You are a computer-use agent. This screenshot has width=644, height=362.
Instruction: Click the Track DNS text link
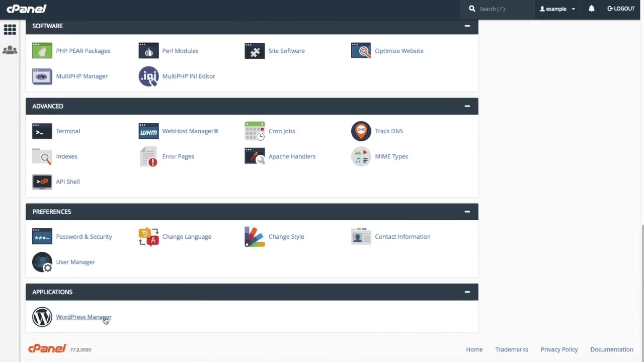pos(388,131)
